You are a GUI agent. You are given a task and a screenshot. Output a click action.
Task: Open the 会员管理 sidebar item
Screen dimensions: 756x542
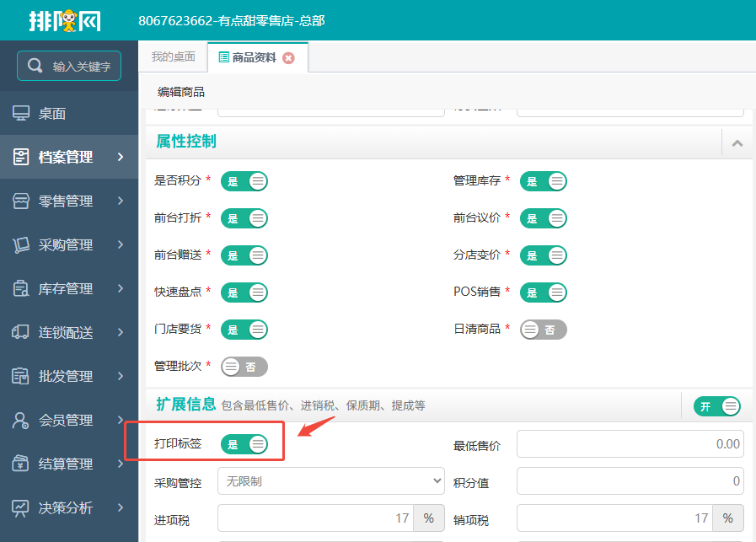pyautogui.click(x=69, y=420)
